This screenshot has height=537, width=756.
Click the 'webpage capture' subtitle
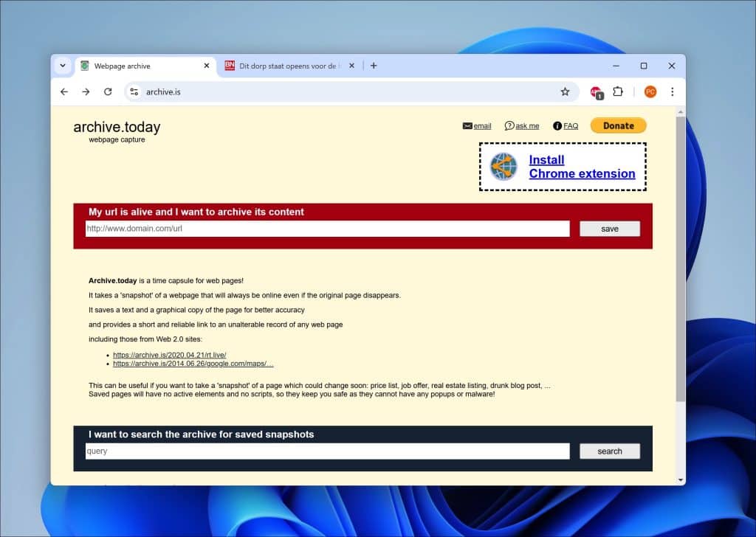(117, 139)
